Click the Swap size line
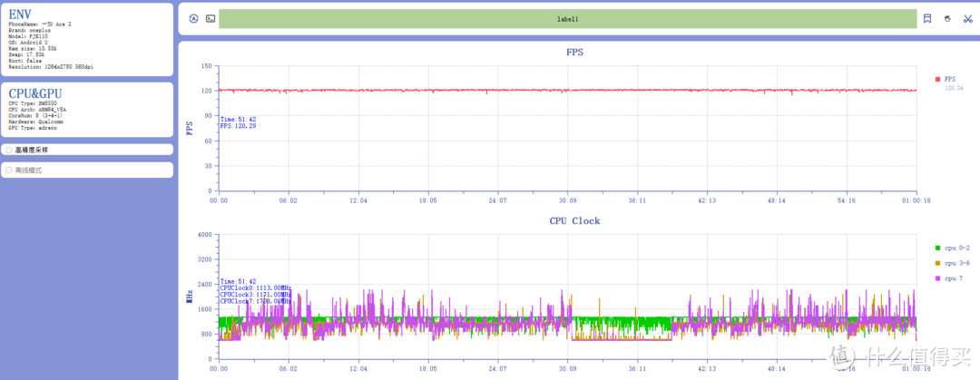This screenshot has height=380, width=980. click(27, 54)
